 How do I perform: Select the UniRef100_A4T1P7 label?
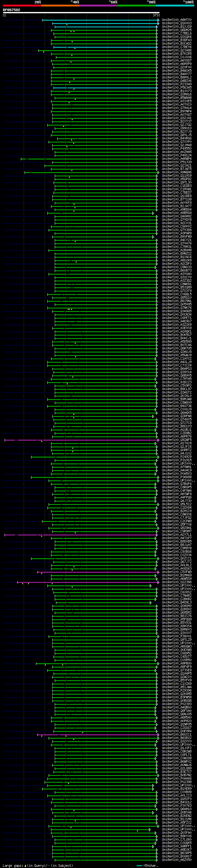(177, 538)
